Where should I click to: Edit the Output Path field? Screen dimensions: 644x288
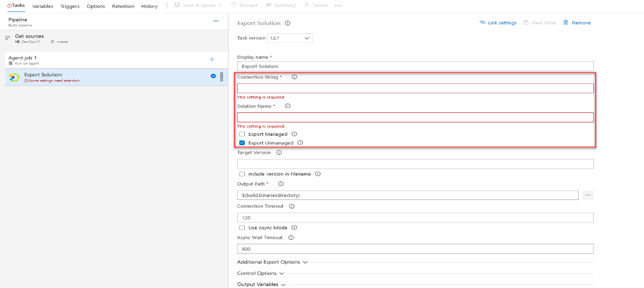coord(408,195)
